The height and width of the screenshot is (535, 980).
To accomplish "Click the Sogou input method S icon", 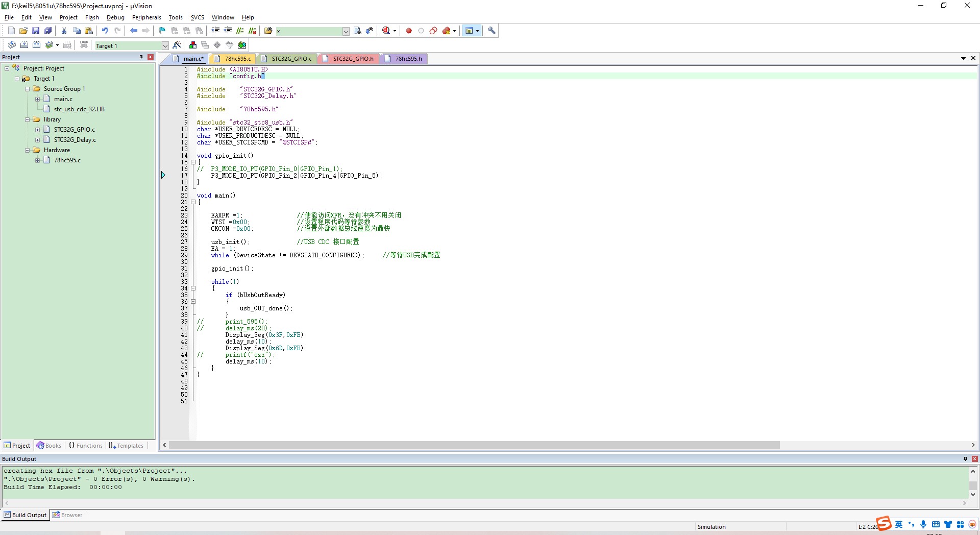I will click(884, 524).
